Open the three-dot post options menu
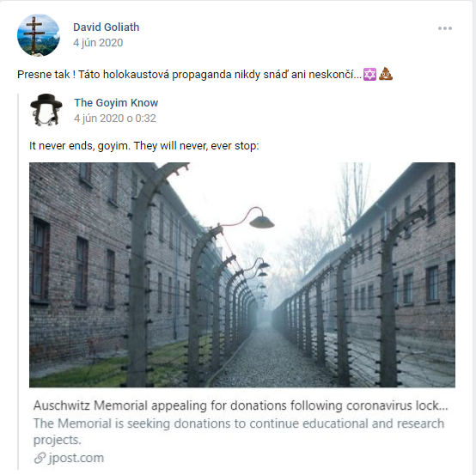The width and height of the screenshot is (476, 475). point(445,28)
